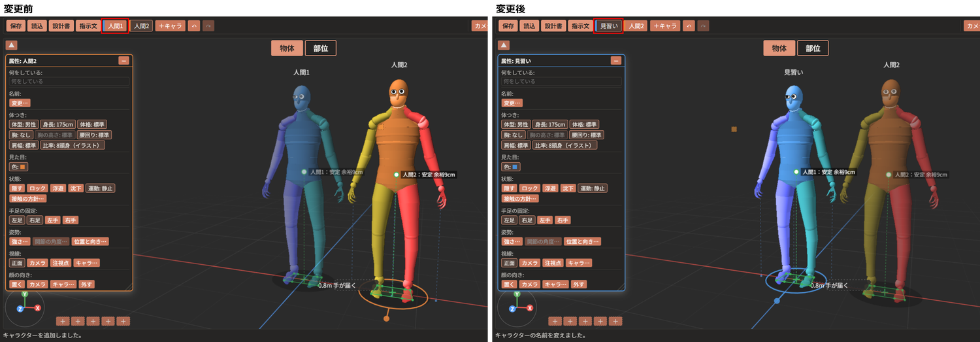980x342 pixels.
Task: Open 指示文 from the 変更後 toolbar
Action: (x=580, y=26)
